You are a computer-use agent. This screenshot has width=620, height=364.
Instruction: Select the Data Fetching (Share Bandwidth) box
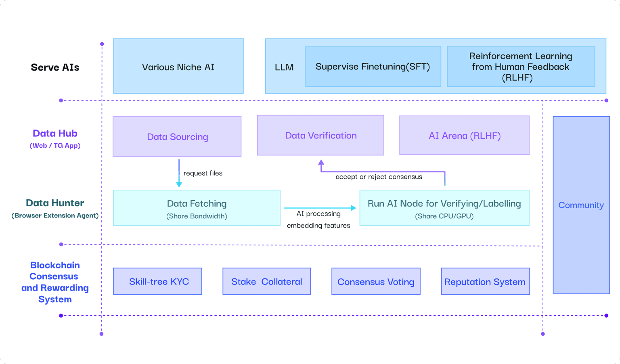pyautogui.click(x=197, y=208)
